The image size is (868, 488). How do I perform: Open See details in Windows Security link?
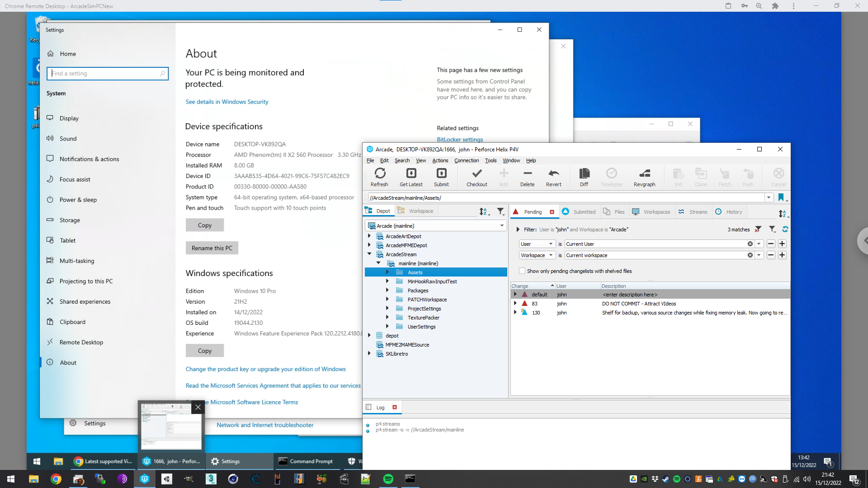(x=226, y=102)
